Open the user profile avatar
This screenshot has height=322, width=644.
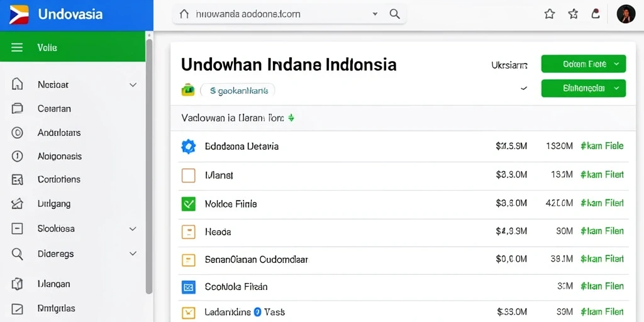coord(626,14)
